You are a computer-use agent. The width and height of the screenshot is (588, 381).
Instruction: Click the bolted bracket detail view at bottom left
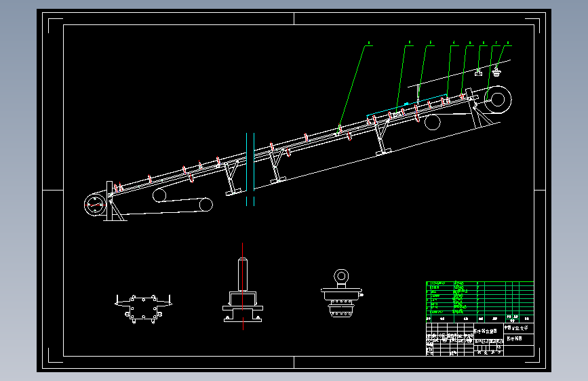click(x=143, y=309)
